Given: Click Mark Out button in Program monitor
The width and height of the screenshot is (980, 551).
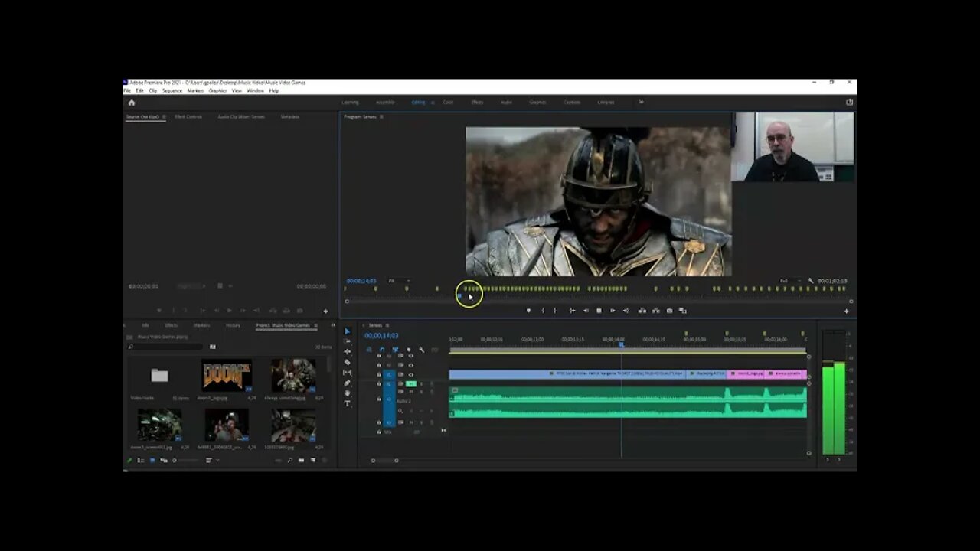Looking at the screenshot, I should pos(555,311).
